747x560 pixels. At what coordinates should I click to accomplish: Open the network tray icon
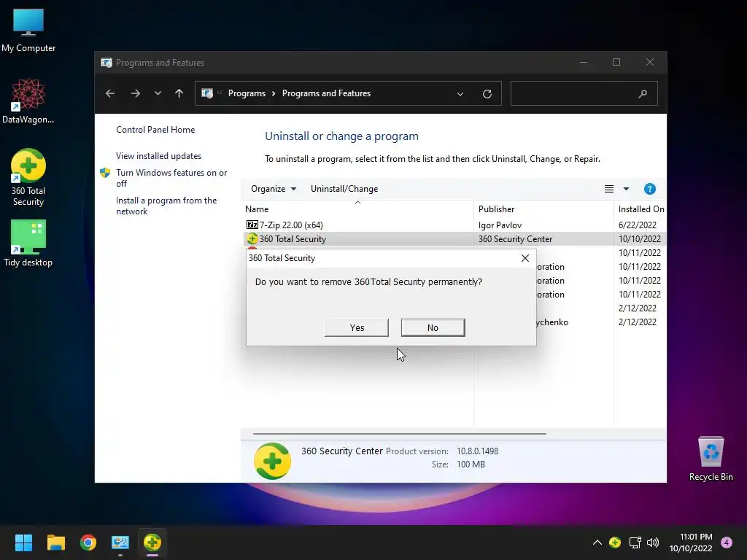[635, 542]
